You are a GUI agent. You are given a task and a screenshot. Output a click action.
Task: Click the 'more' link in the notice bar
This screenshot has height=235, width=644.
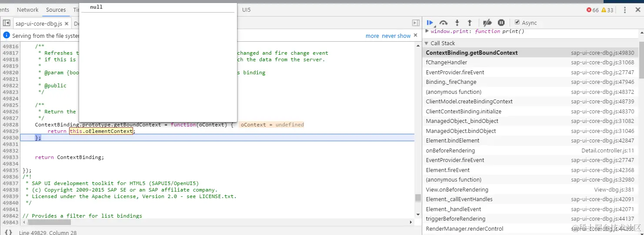[x=372, y=36]
